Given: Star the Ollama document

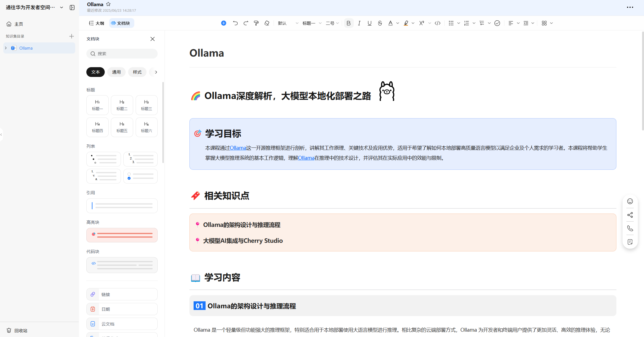Looking at the screenshot, I should [x=108, y=4].
